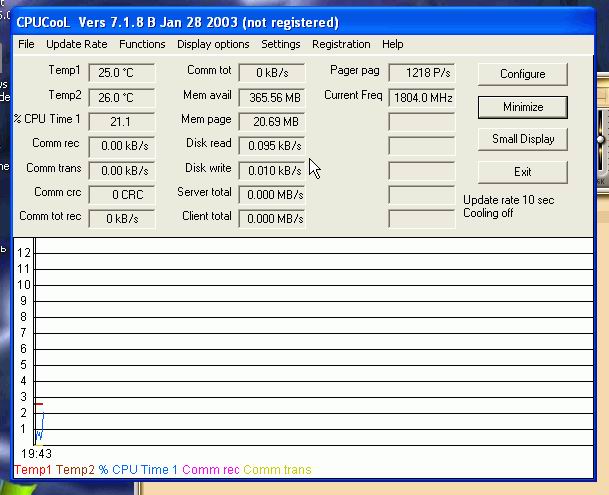The image size is (609, 495).
Task: Click the Configure button
Action: pos(522,74)
